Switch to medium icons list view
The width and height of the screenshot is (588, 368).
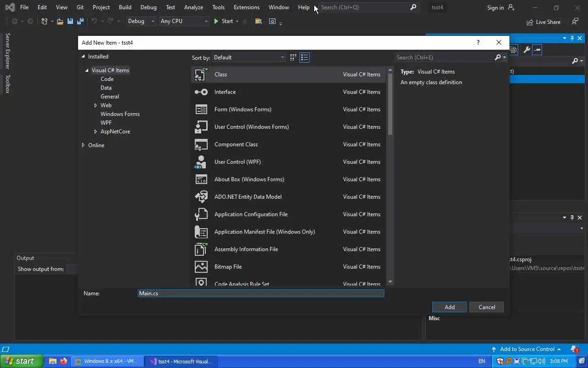tap(304, 57)
